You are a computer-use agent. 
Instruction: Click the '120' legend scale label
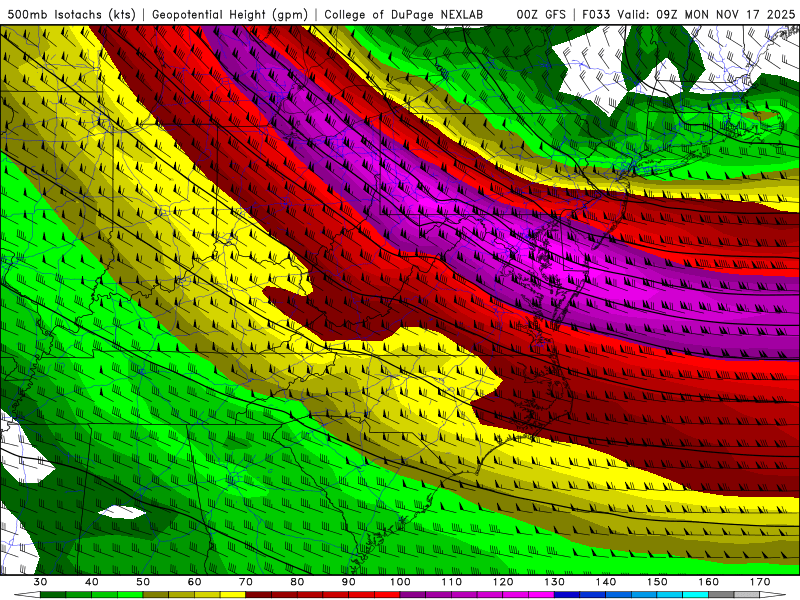(503, 582)
